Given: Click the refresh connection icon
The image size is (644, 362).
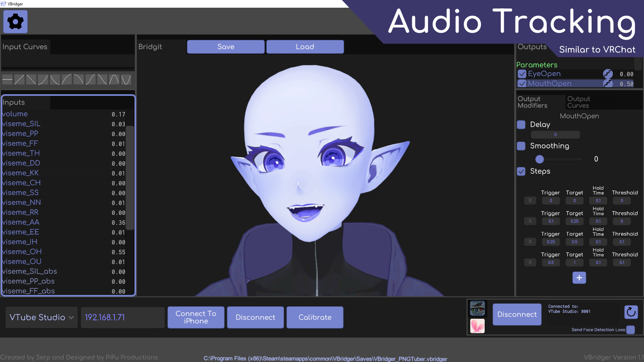Looking at the screenshot, I should pyautogui.click(x=632, y=312).
